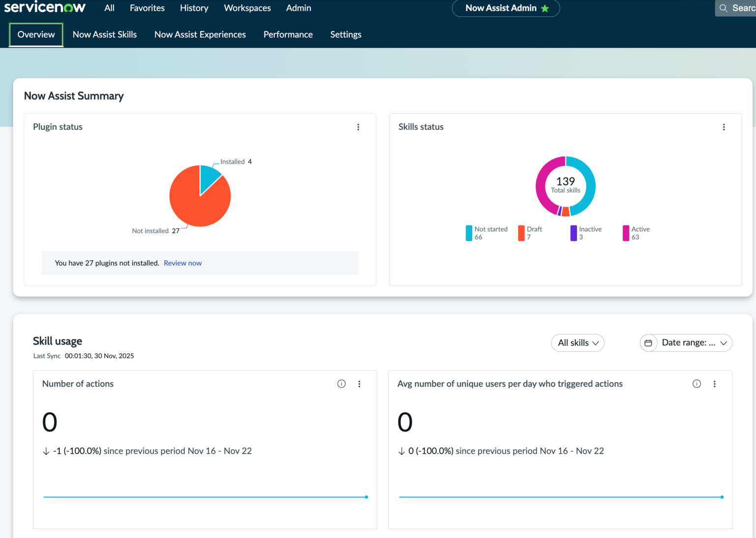Switch to the Now Assist Skills tab
The width and height of the screenshot is (756, 538).
point(105,34)
